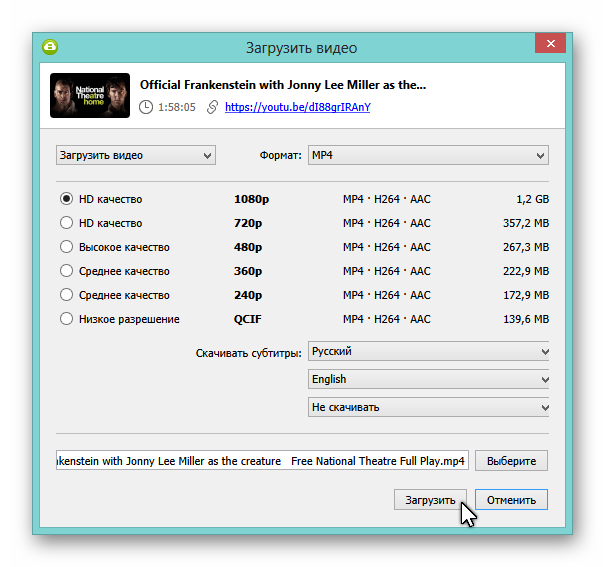Click the Frankenstein video thumbnail
Screen dimensions: 605x567
click(x=90, y=95)
